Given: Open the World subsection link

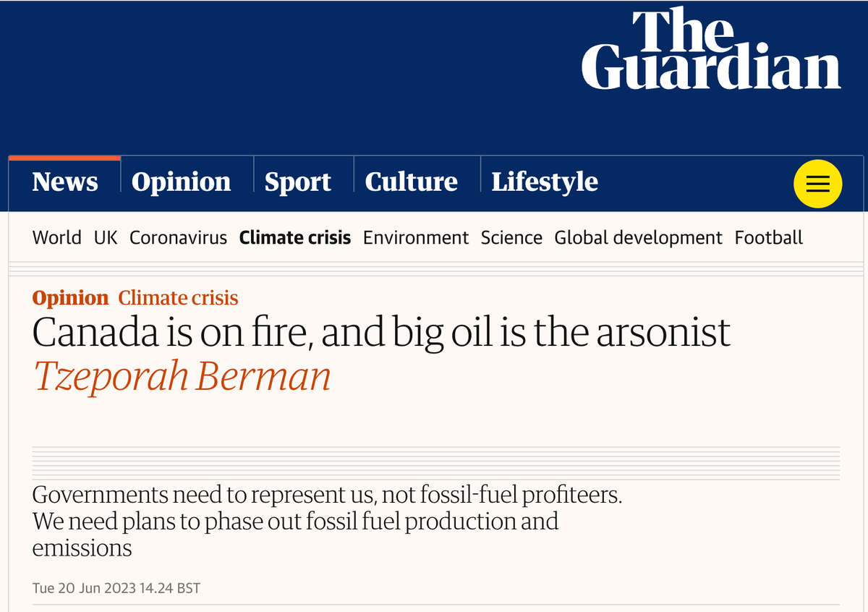Looking at the screenshot, I should point(56,238).
